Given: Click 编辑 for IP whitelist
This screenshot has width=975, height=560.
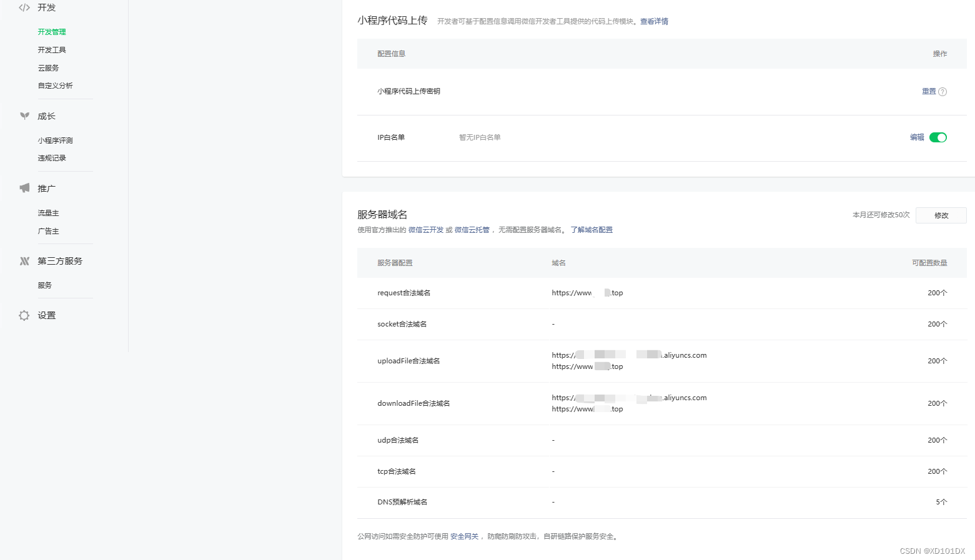Looking at the screenshot, I should pos(917,137).
